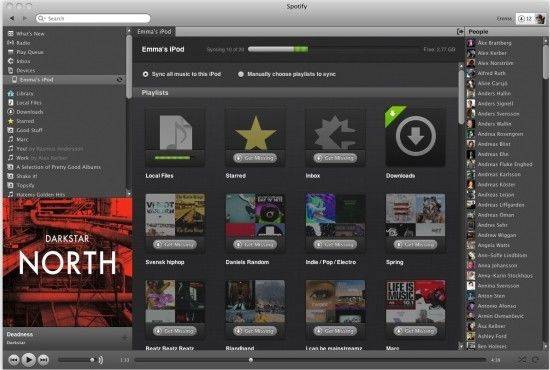Click the playlist area scroll down arrow
The image size is (550, 370).
click(461, 346)
